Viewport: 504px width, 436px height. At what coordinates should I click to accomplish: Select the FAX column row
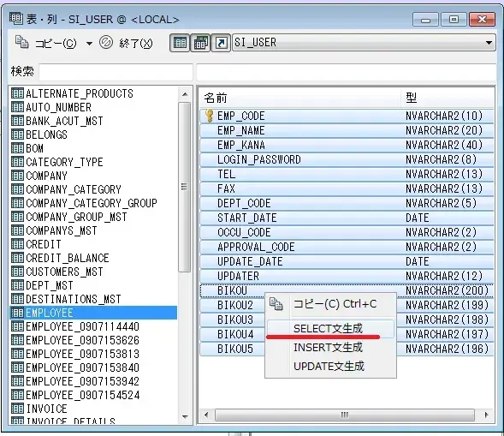point(347,188)
